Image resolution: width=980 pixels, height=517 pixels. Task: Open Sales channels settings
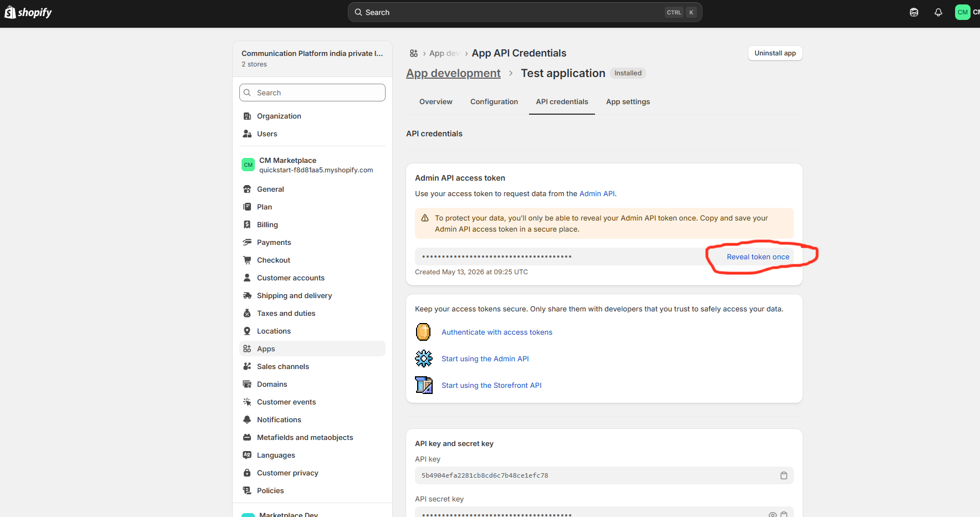pyautogui.click(x=312, y=366)
